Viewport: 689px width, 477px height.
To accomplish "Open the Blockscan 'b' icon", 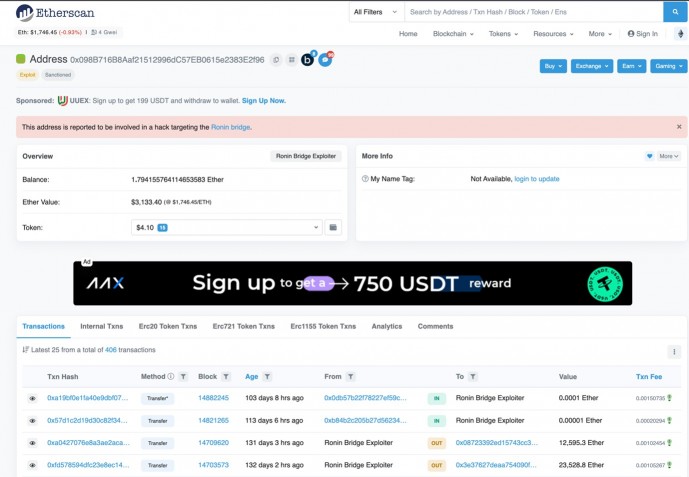I will coord(308,59).
